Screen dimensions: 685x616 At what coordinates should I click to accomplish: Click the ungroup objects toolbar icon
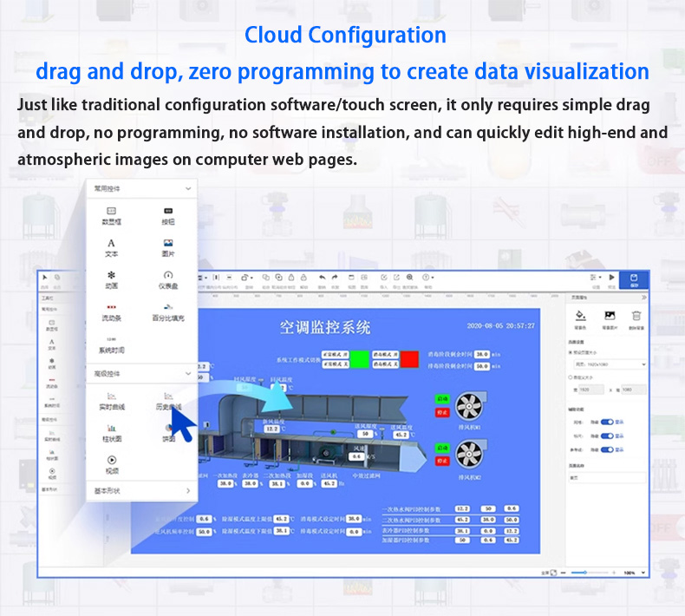point(278,278)
